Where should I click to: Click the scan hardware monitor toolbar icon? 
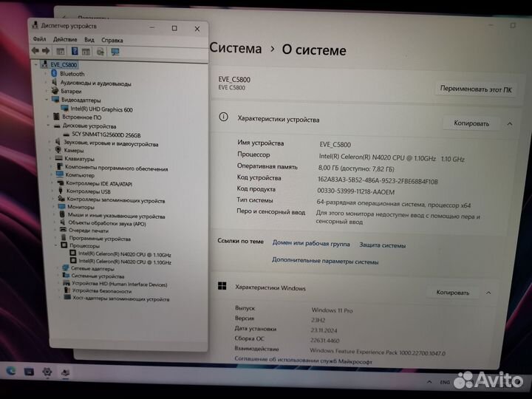115,52
